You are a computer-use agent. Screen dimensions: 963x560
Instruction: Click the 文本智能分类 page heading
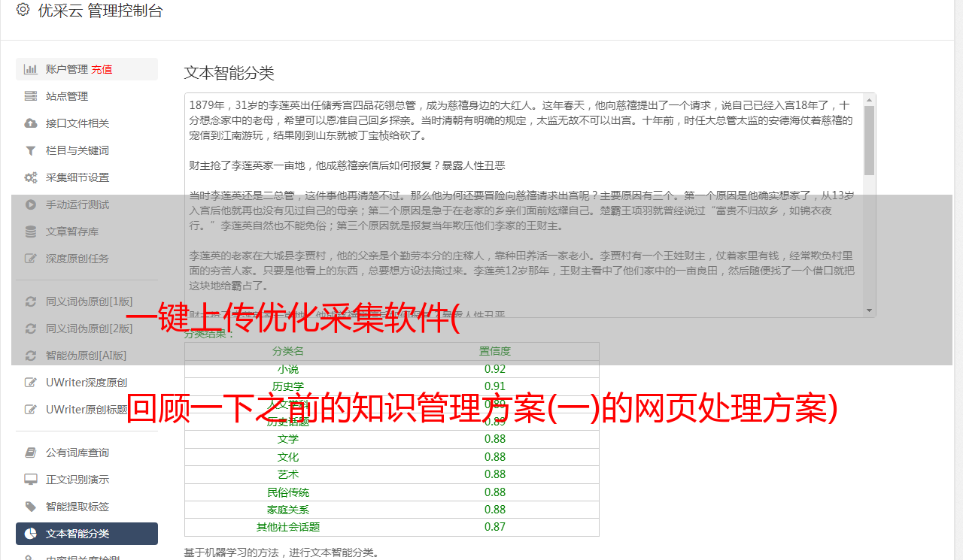click(x=229, y=73)
